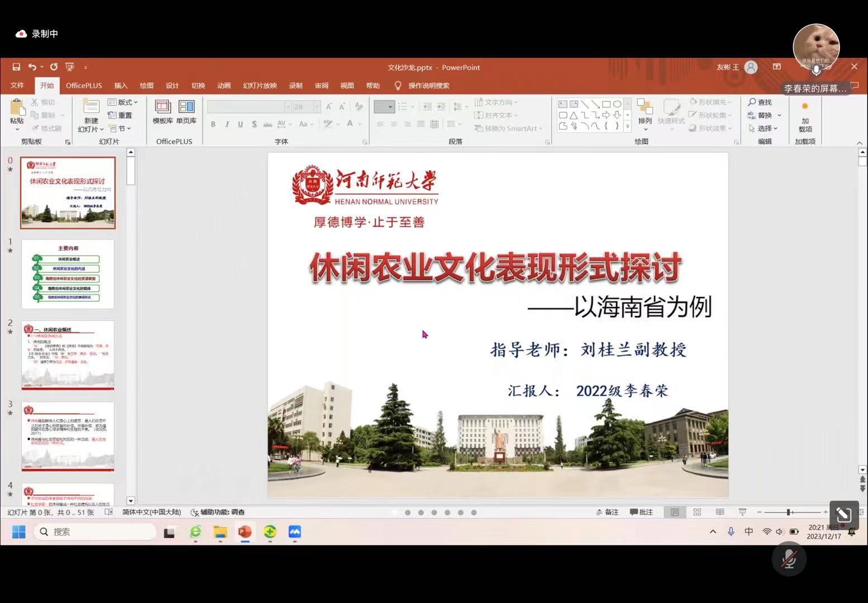
Task: Click the New Slide icon
Action: (90, 107)
